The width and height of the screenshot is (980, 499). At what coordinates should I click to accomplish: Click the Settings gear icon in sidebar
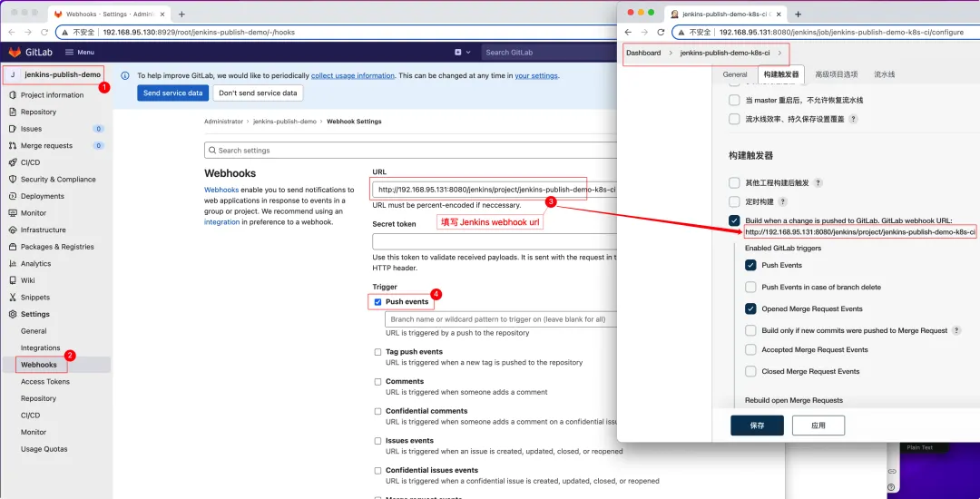pos(14,314)
